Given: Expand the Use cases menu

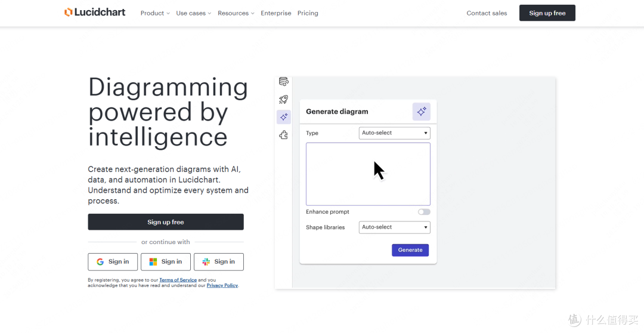Looking at the screenshot, I should click(193, 13).
